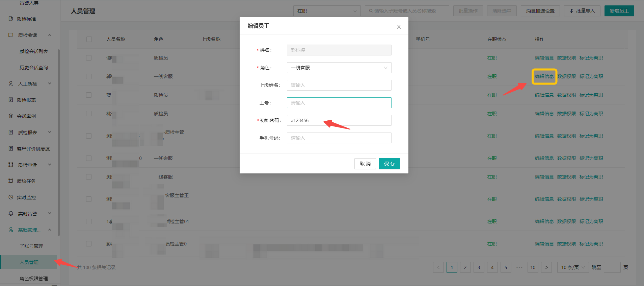Click the 保存 button
644x286 pixels.
[389, 164]
